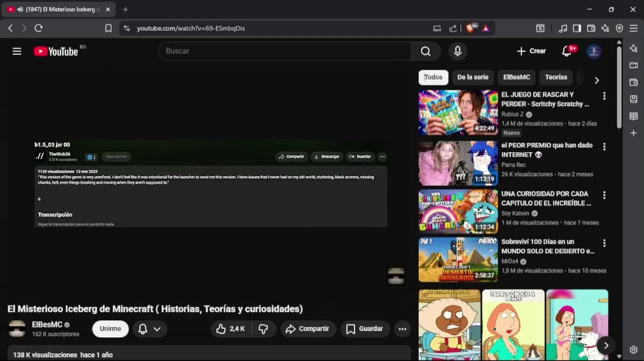Open reading list in the sidebar
The width and height of the screenshot is (644, 361).
(633, 116)
